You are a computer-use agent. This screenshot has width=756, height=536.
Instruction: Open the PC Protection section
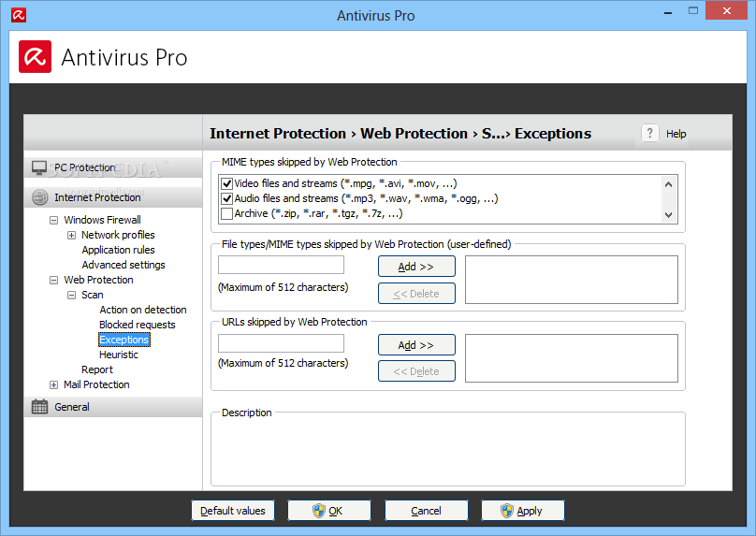pos(113,167)
